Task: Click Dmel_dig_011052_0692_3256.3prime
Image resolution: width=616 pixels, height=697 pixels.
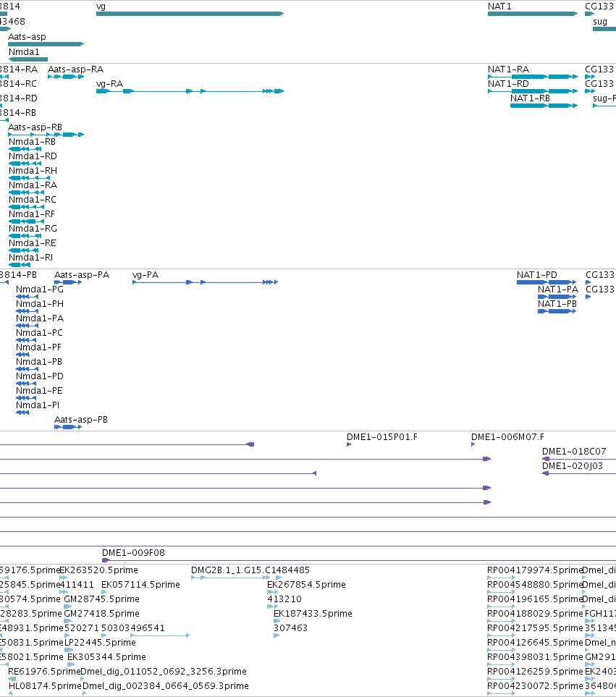Action: [x=83, y=679]
